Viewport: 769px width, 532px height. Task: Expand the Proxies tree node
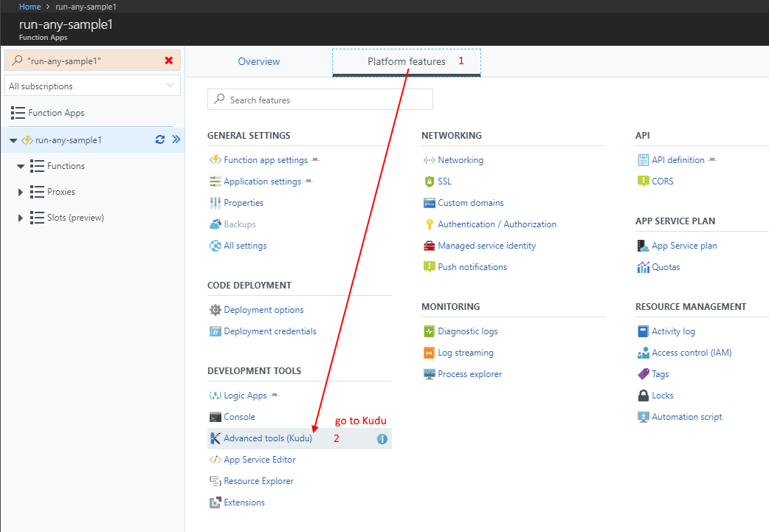21,192
